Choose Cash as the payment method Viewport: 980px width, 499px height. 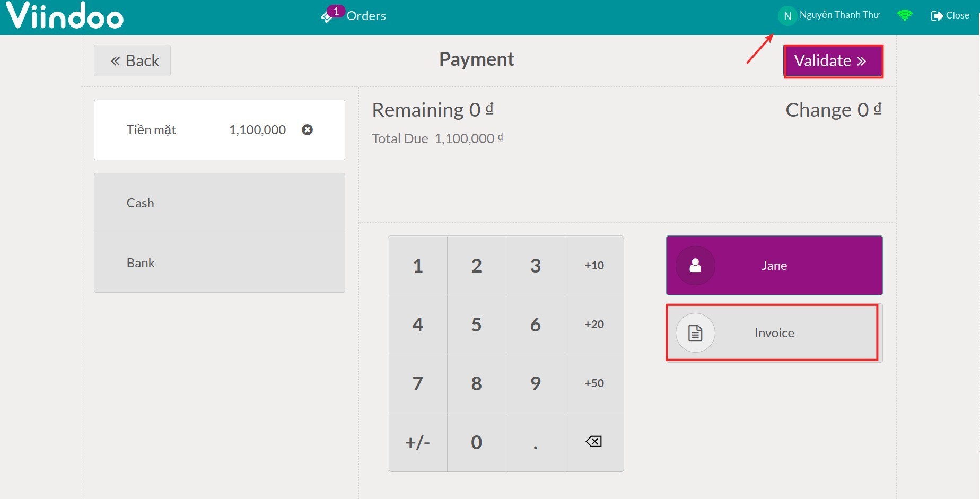pos(219,203)
